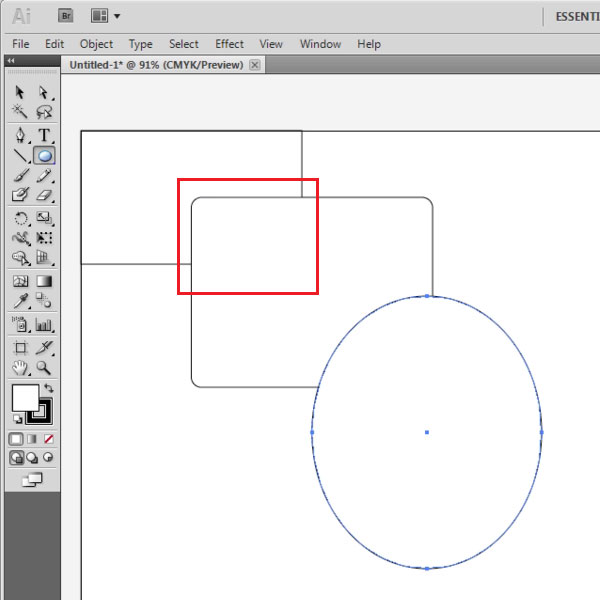This screenshot has height=600, width=600.
Task: Pick the Blend tool
Action: tap(44, 300)
